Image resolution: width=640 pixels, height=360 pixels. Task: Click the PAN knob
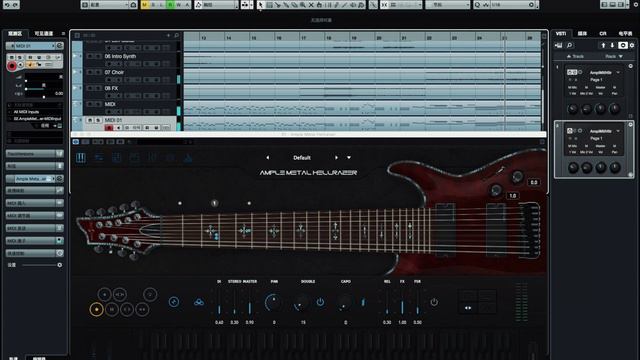tap(273, 303)
